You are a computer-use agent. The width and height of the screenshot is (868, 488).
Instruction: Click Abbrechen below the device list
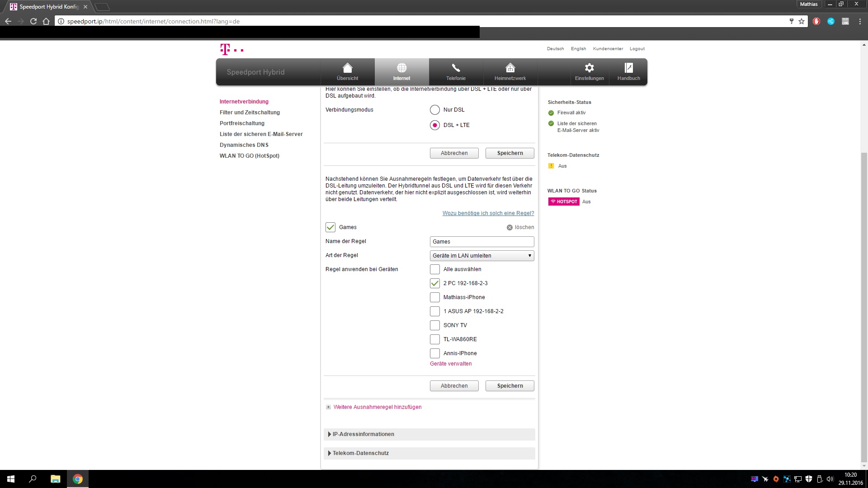[454, 386]
